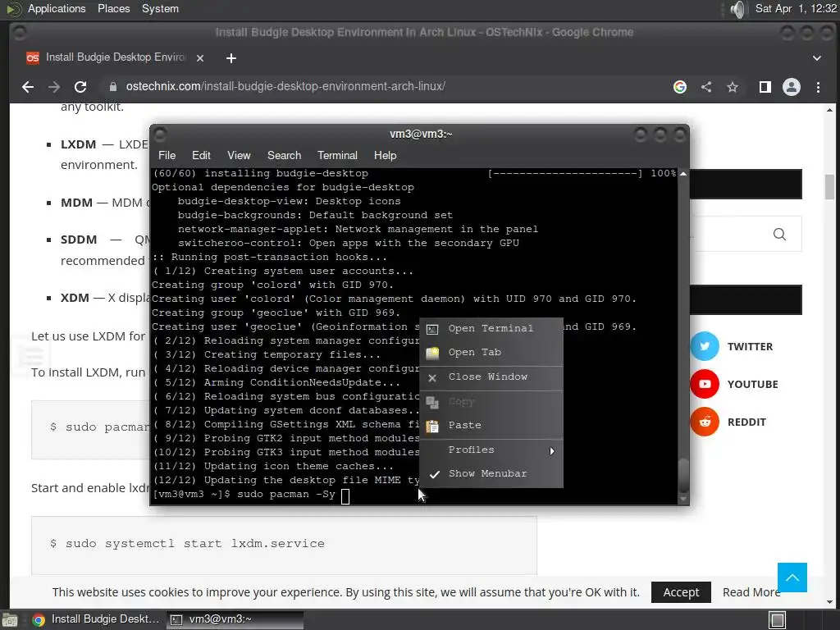This screenshot has height=630, width=840.
Task: Click the date and time clock in top panel
Action: (x=796, y=9)
